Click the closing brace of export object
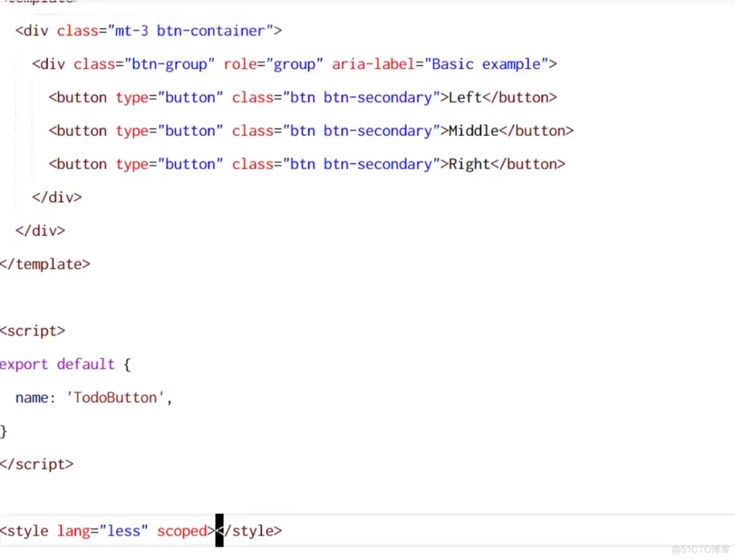Viewport: 735px width, 560px height. (x=4, y=431)
